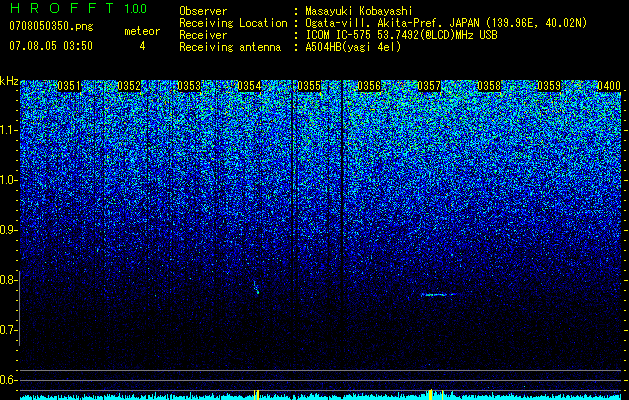Click the 0359 time marker label
The image size is (629, 400).
point(549,86)
